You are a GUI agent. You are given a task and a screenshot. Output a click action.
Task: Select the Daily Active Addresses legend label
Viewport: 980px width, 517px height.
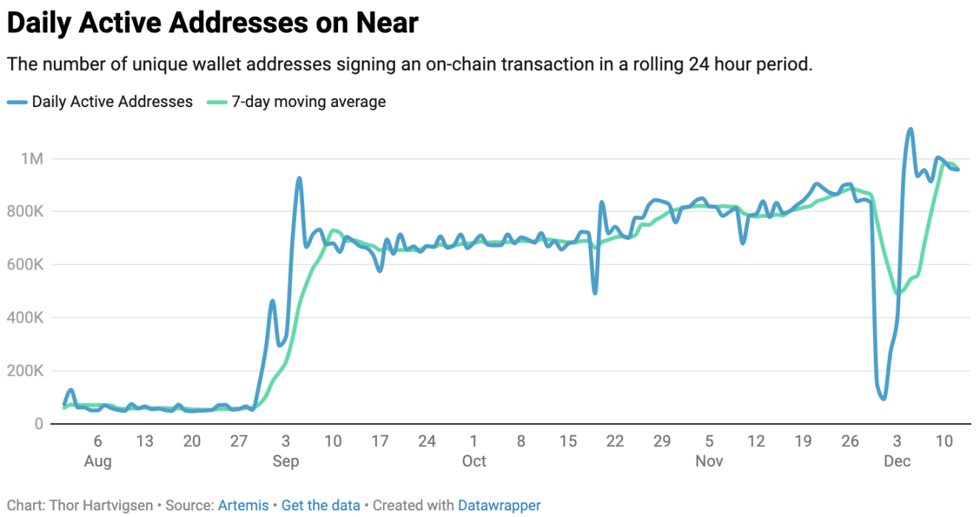click(112, 102)
